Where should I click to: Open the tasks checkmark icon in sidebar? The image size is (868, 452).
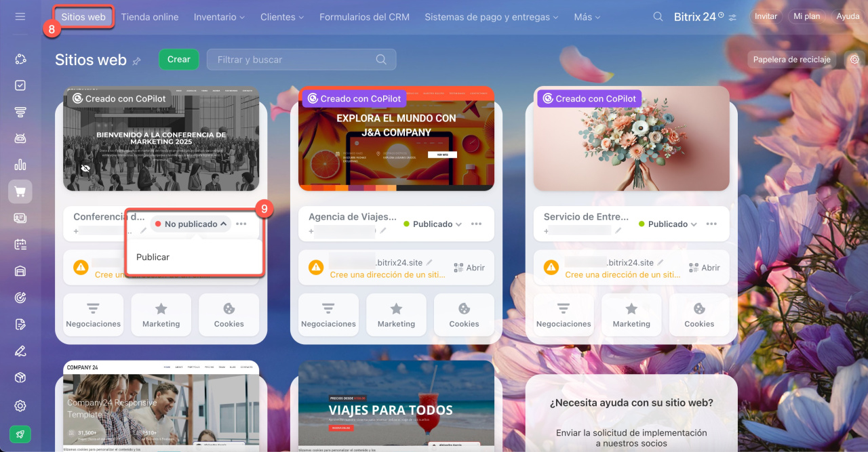click(x=20, y=86)
